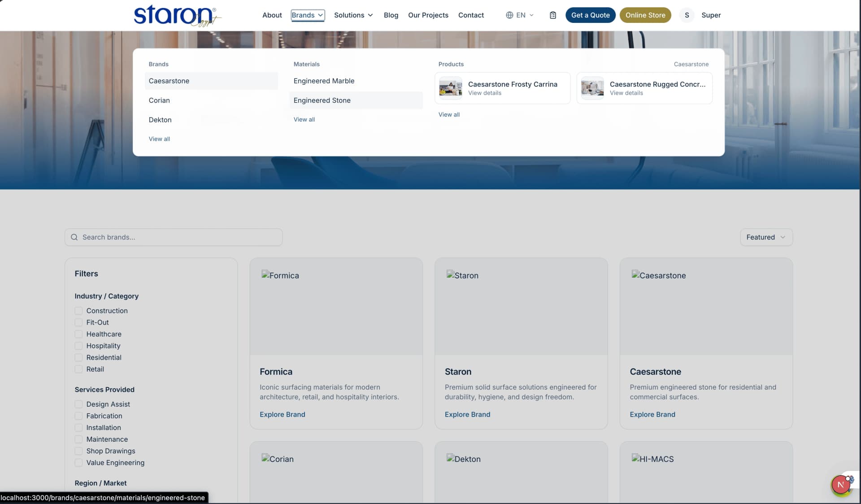Screen dimensions: 861x504
Task: Open the clipboard quote list icon
Action: pos(553,15)
